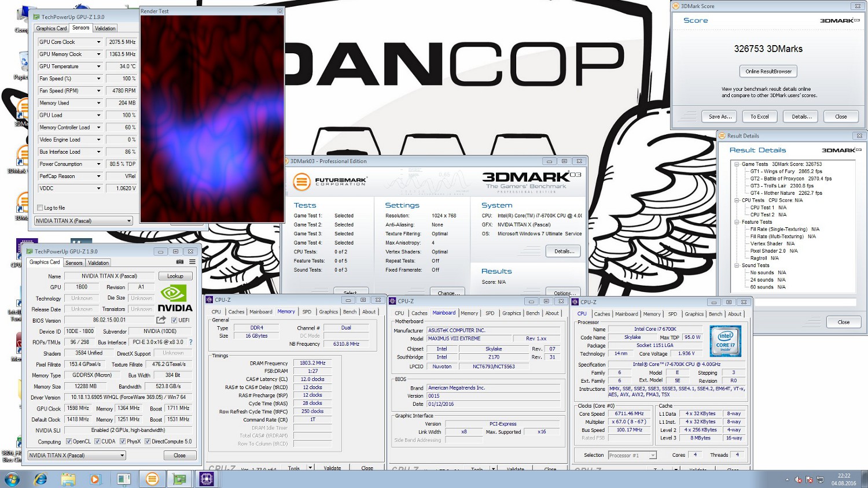
Task: Collapse the Game Tests tree node
Action: pyautogui.click(x=737, y=164)
